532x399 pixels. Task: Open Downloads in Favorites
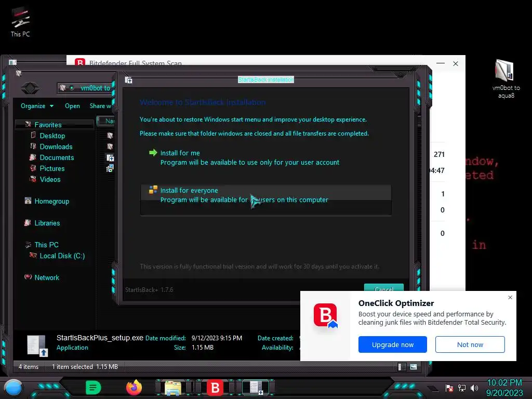click(x=56, y=147)
